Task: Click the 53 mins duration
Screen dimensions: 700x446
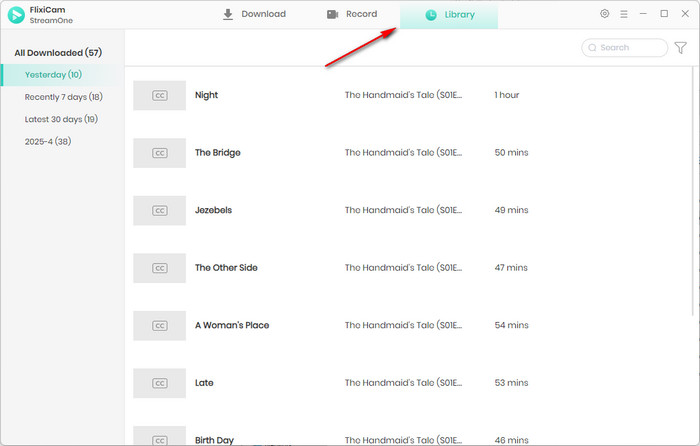Action: point(511,383)
